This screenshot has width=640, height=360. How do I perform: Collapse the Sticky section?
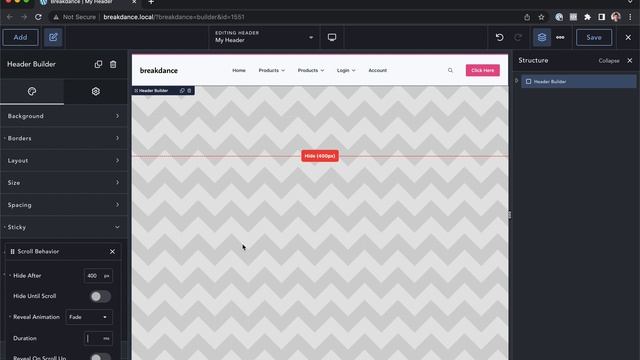64,227
